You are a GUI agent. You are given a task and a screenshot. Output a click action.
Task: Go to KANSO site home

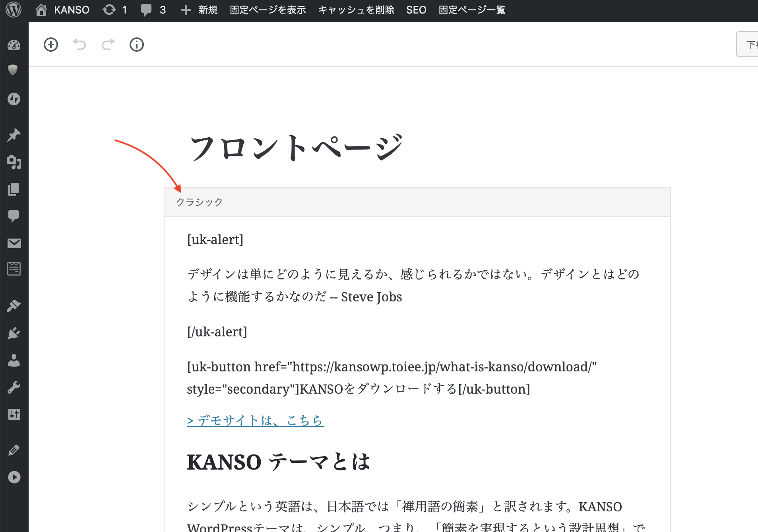coord(62,10)
